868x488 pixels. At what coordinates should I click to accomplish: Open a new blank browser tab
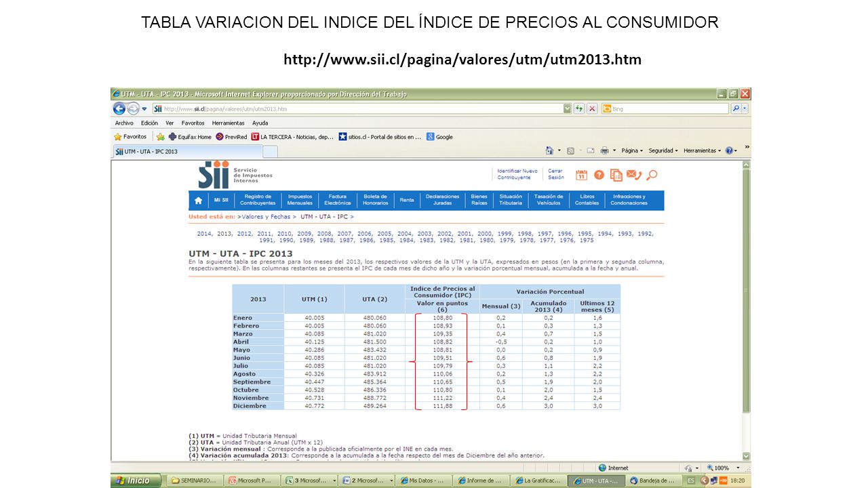tap(270, 151)
